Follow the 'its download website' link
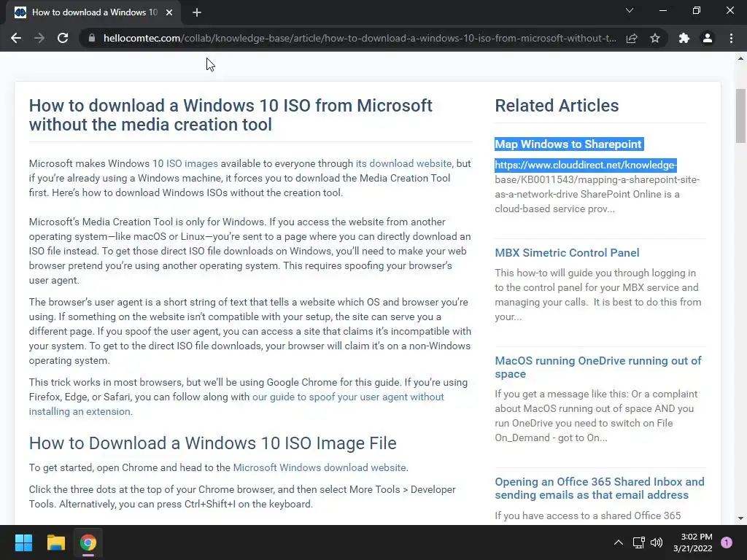 [x=403, y=164]
